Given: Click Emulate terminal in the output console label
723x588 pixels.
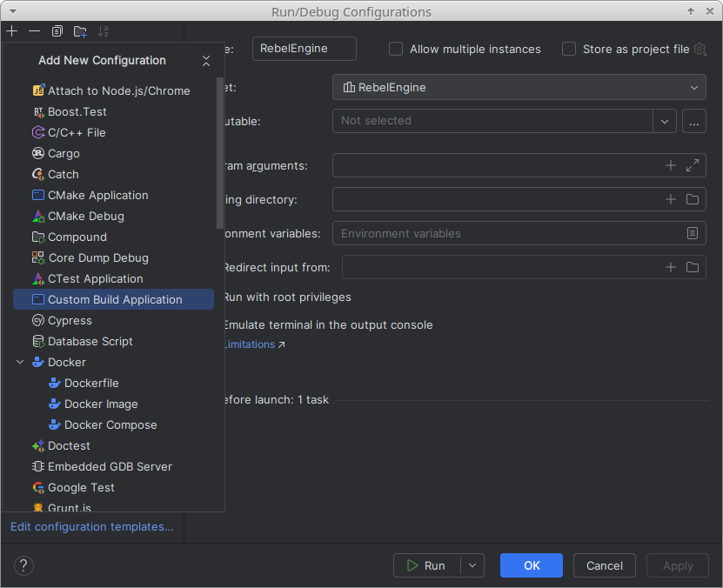Looking at the screenshot, I should [x=329, y=324].
